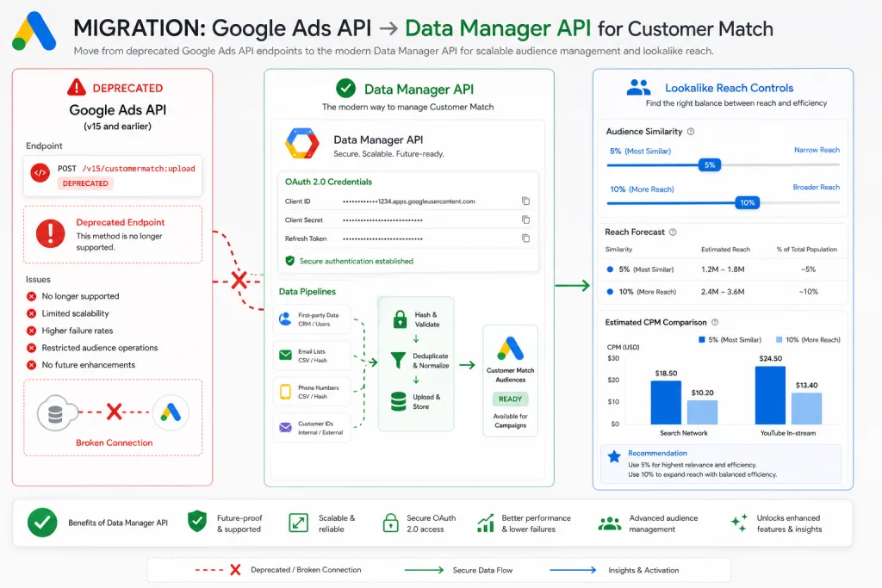Click the group icon for Advanced audience management
The height and width of the screenshot is (588, 882).
pyautogui.click(x=609, y=523)
